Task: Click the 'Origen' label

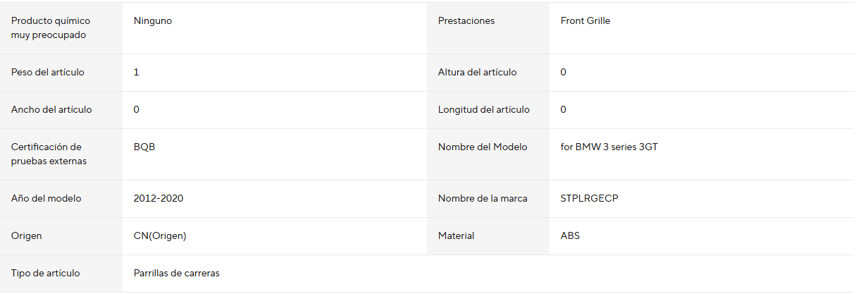Action: [x=27, y=236]
